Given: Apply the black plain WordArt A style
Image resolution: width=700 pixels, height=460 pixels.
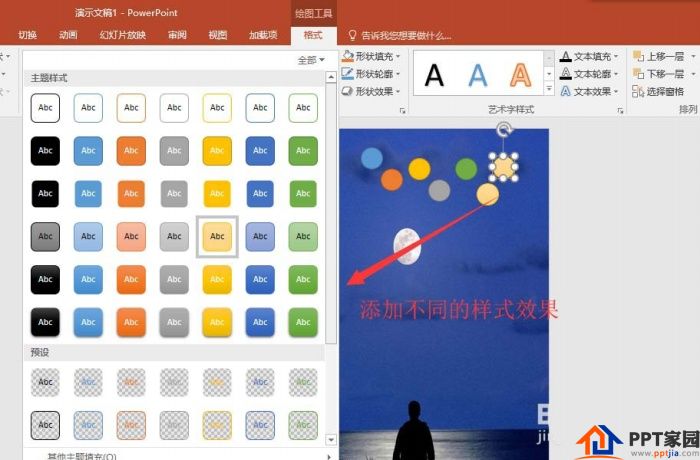Looking at the screenshot, I should click(434, 75).
